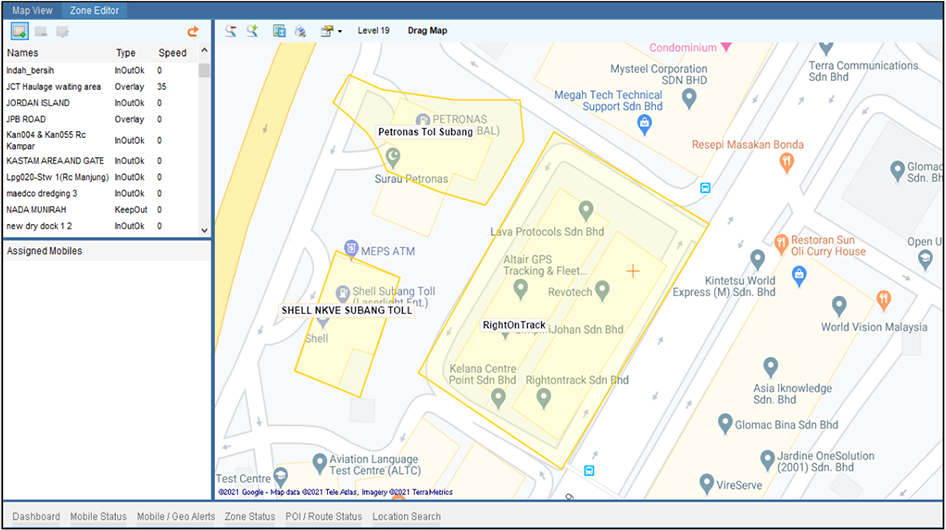946x530 pixels.
Task: Click the Add new zone icon
Action: (19, 31)
